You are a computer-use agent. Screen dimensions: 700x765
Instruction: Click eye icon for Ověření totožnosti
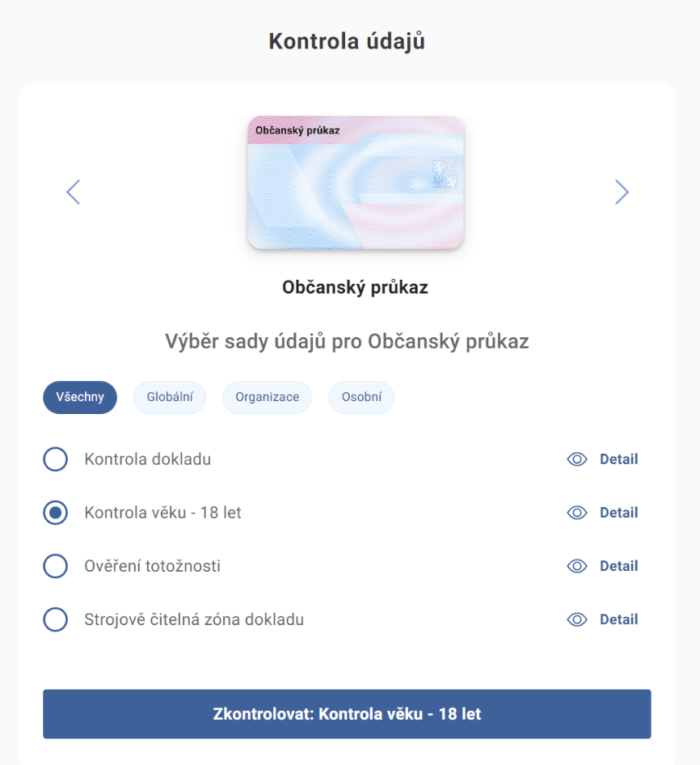click(576, 566)
